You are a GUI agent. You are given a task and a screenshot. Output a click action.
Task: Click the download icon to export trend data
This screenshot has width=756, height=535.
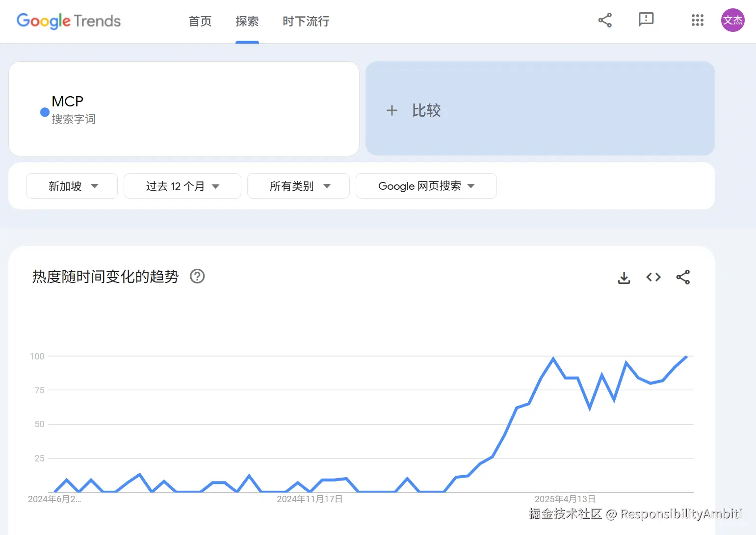(624, 277)
